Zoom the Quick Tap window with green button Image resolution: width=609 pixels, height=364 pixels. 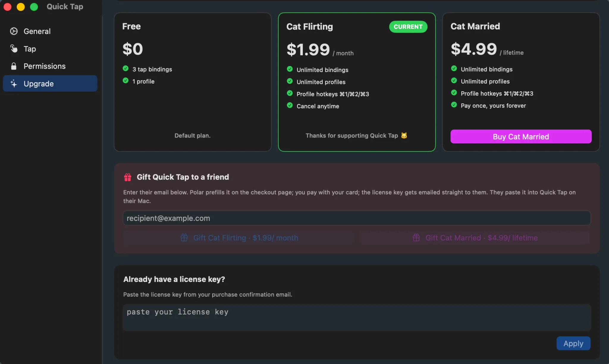(34, 7)
